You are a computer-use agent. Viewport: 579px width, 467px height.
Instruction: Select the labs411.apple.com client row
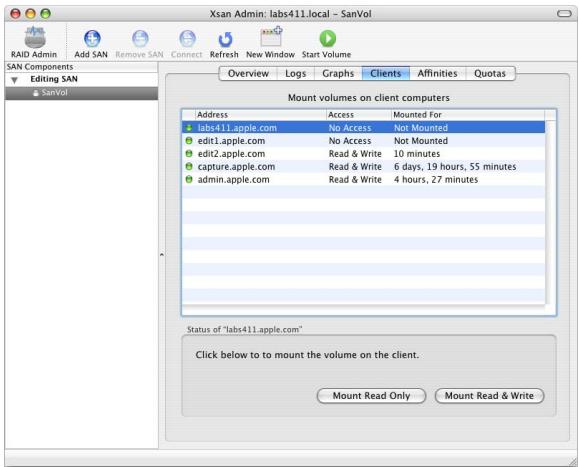click(x=363, y=128)
